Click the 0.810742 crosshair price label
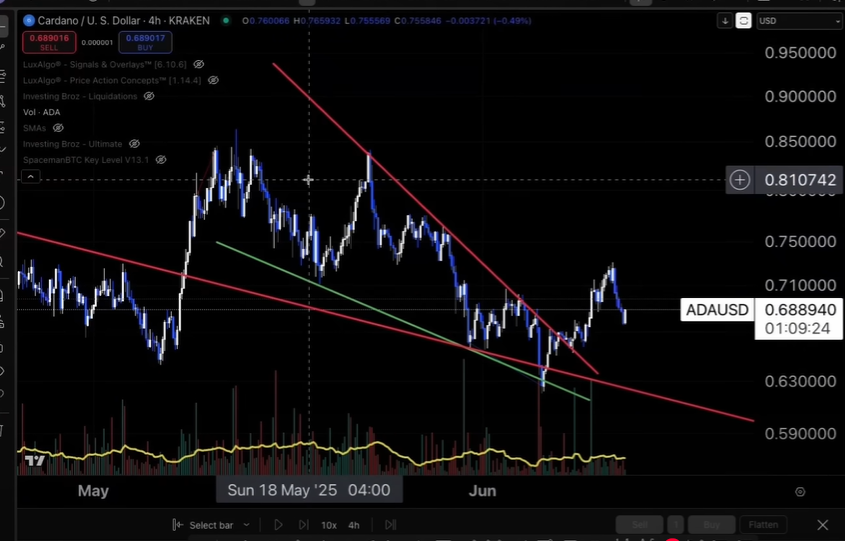The height and width of the screenshot is (541, 845). point(800,180)
